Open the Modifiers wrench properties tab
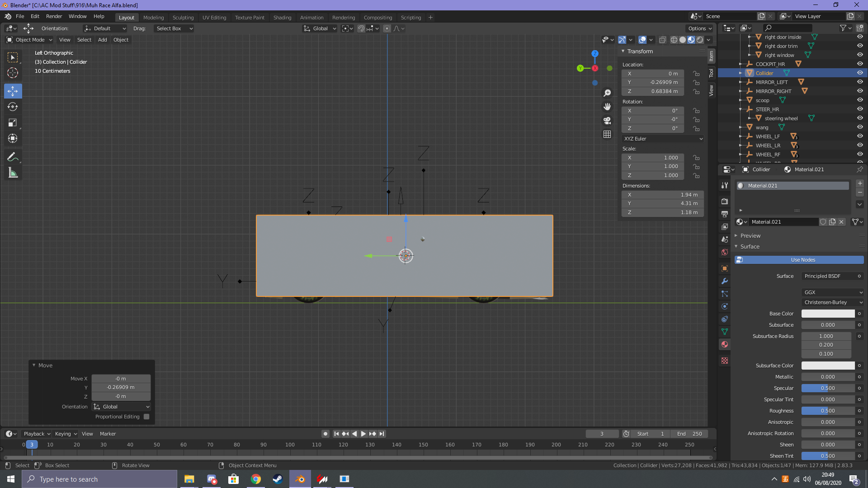This screenshot has width=868, height=488. click(725, 281)
